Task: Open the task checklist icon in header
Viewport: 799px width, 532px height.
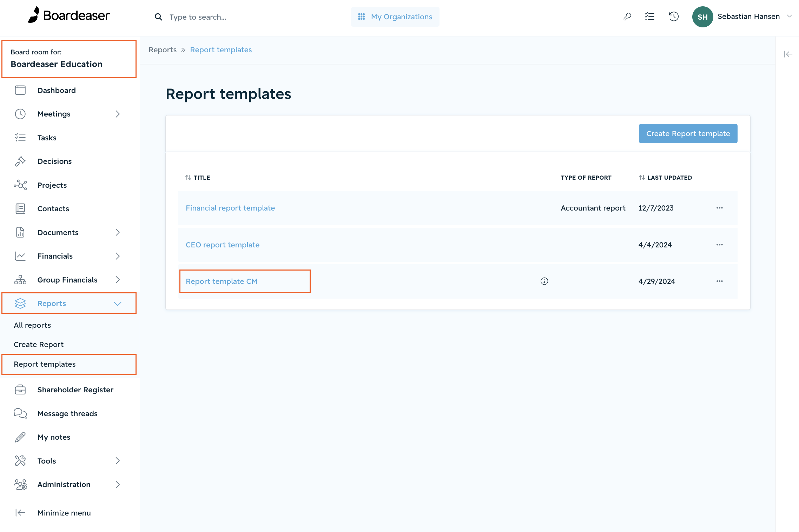Action: [649, 16]
